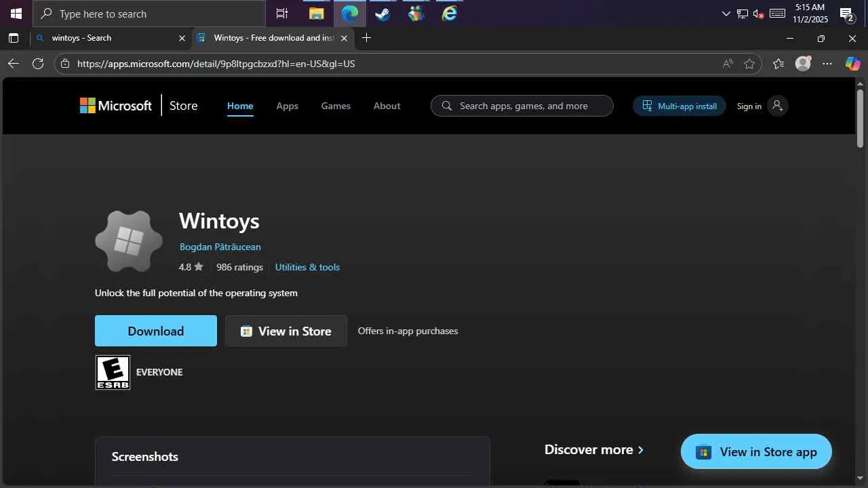Screen dimensions: 868x488
Task: Open Steam from the taskbar
Action: [x=383, y=14]
